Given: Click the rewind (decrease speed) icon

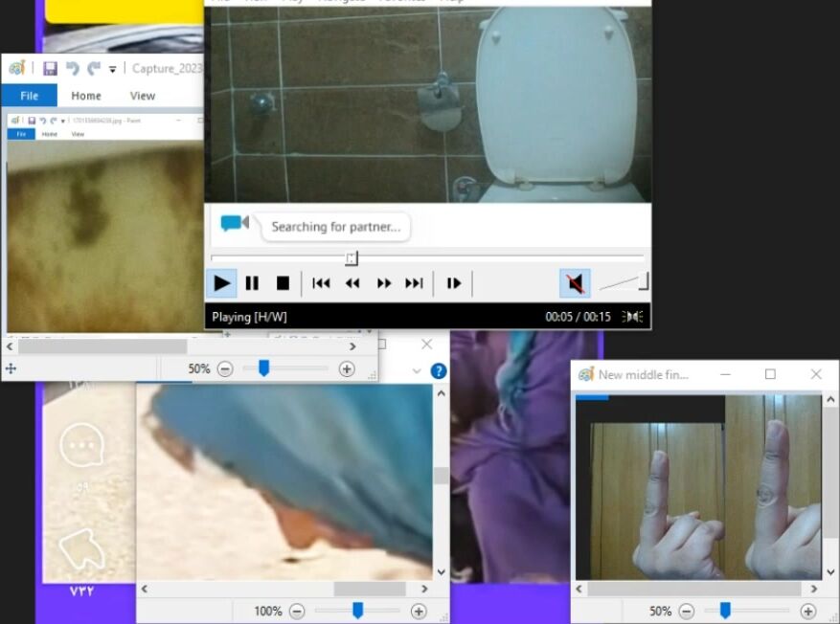Looking at the screenshot, I should tap(352, 283).
